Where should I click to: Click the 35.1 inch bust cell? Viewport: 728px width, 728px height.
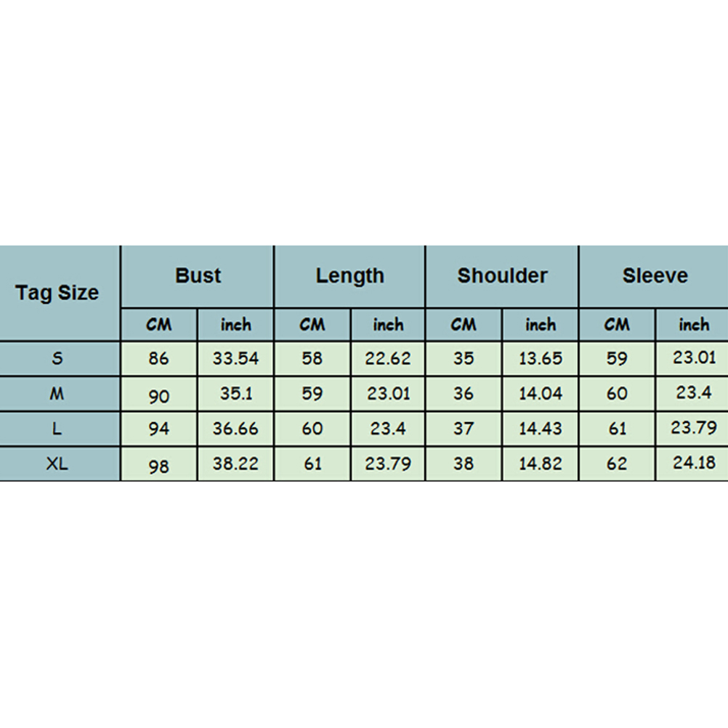pyautogui.click(x=235, y=394)
